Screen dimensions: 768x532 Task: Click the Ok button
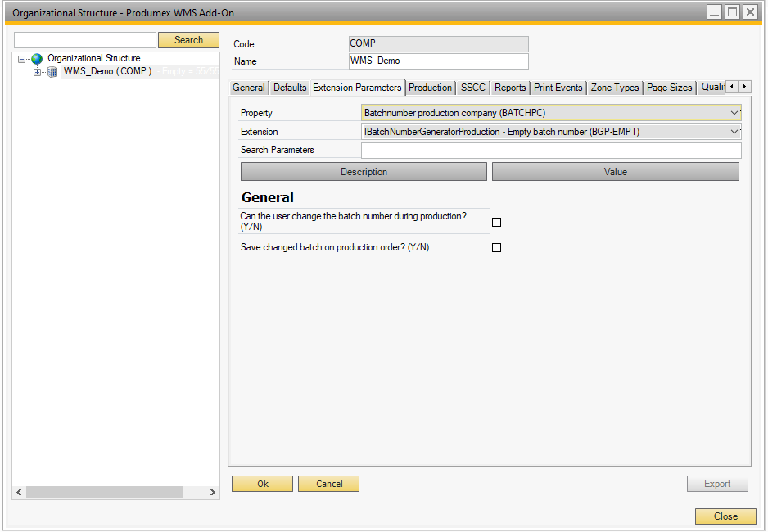point(262,484)
